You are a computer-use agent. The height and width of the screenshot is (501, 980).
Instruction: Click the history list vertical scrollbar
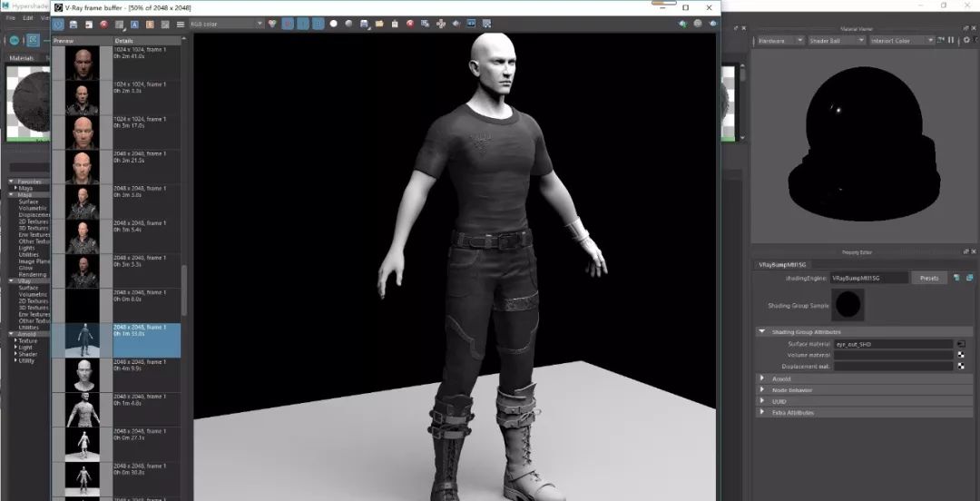pos(183,290)
